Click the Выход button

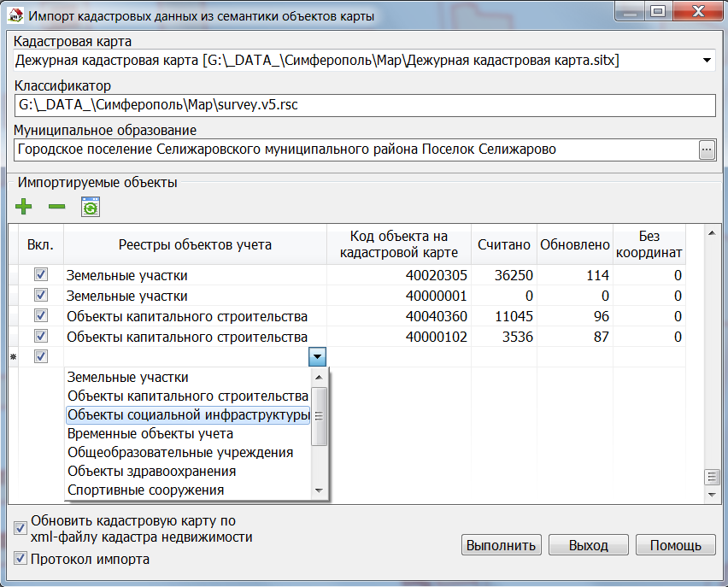589,545
